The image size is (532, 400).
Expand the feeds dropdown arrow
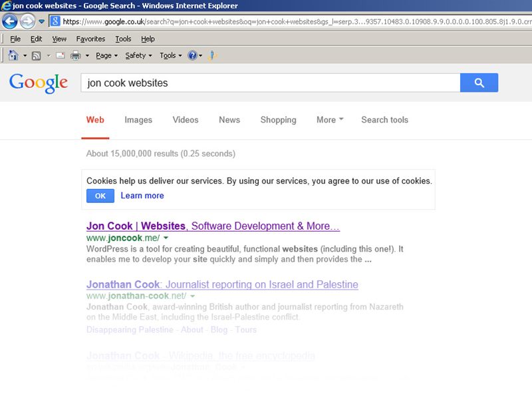click(x=48, y=55)
